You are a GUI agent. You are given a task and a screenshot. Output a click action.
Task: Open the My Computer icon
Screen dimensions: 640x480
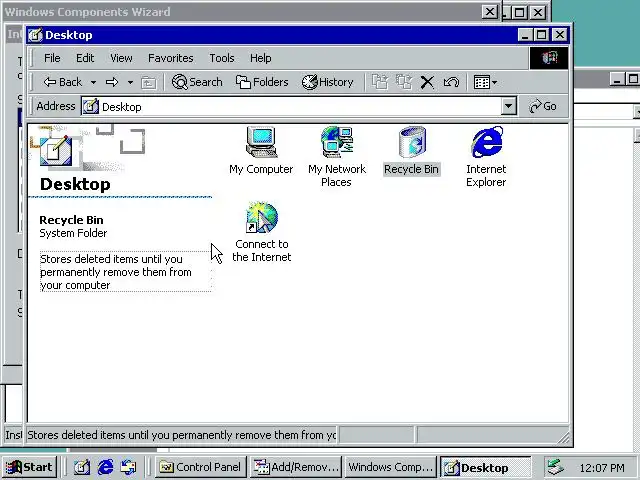click(x=261, y=151)
